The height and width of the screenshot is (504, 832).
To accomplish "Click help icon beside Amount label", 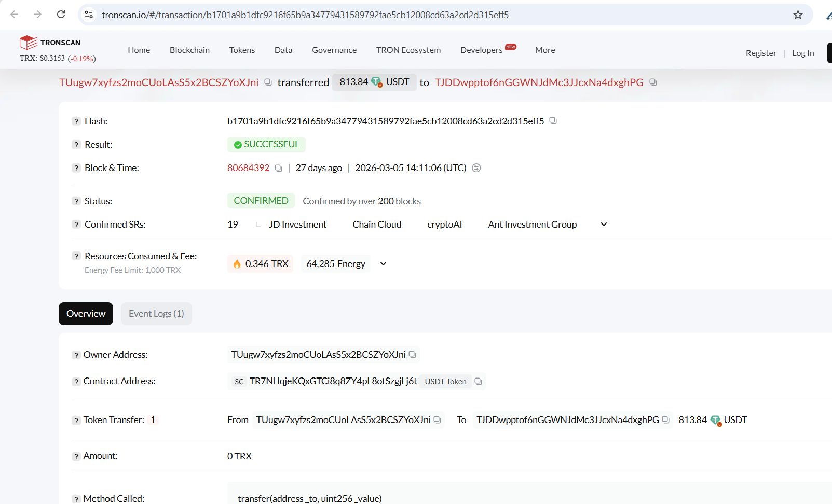I will [76, 456].
